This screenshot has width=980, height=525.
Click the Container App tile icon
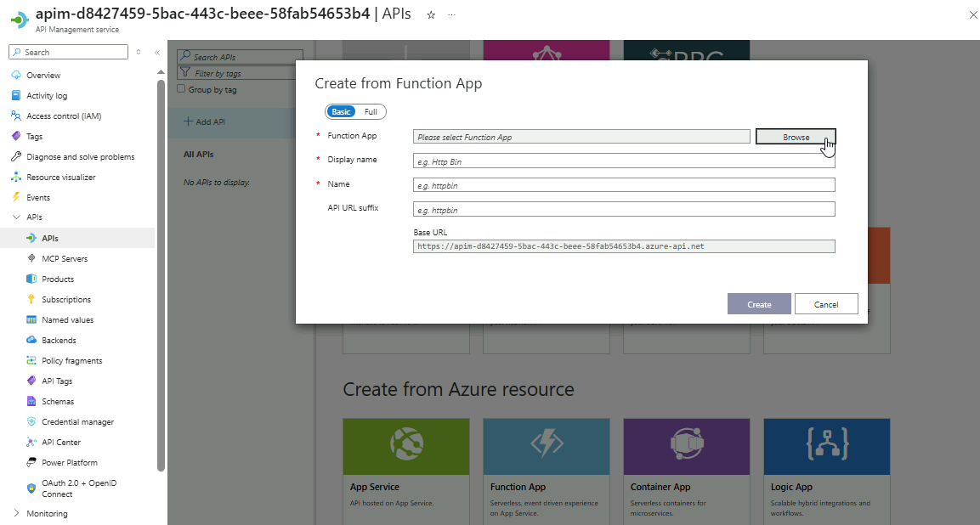(x=686, y=444)
